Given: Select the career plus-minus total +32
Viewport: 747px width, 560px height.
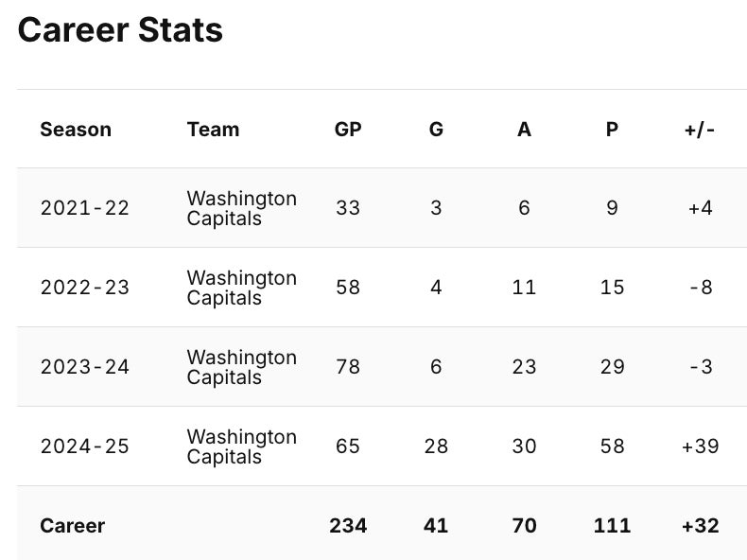Looking at the screenshot, I should 700,526.
